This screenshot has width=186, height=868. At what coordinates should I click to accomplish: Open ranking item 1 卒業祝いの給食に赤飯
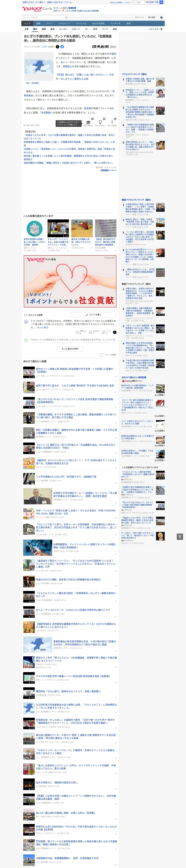point(140,80)
